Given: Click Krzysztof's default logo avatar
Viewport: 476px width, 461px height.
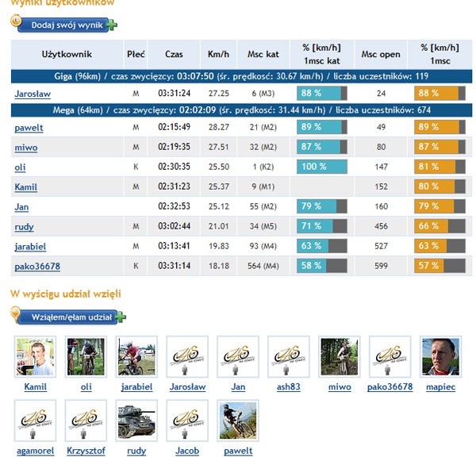Looking at the screenshot, I should (86, 421).
